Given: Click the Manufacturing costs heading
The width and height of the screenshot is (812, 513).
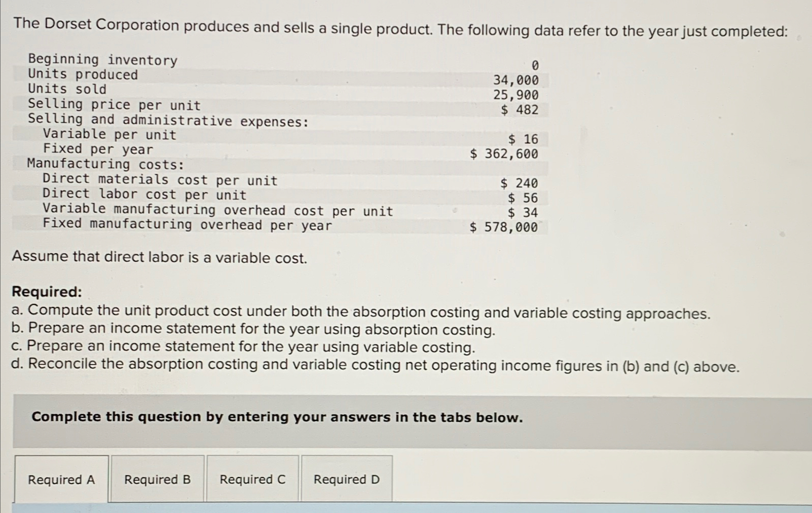Looking at the screenshot, I should pos(104,164).
